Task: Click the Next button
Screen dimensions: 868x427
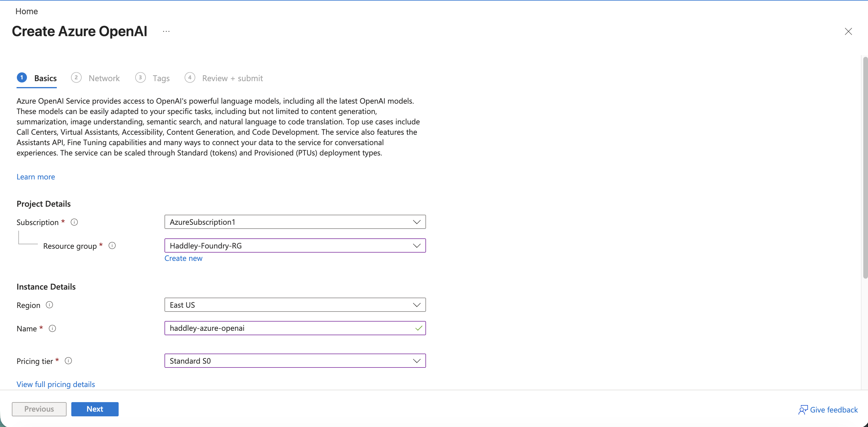Action: point(95,409)
